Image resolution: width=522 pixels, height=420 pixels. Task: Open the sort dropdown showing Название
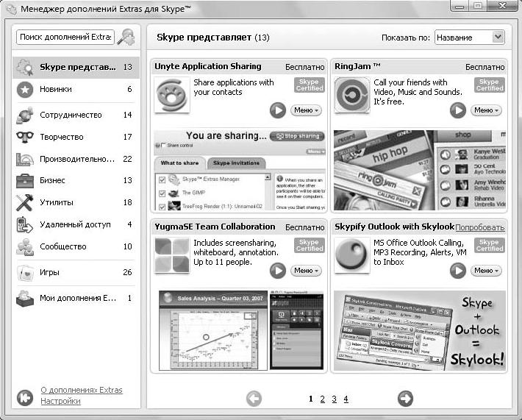[469, 38]
